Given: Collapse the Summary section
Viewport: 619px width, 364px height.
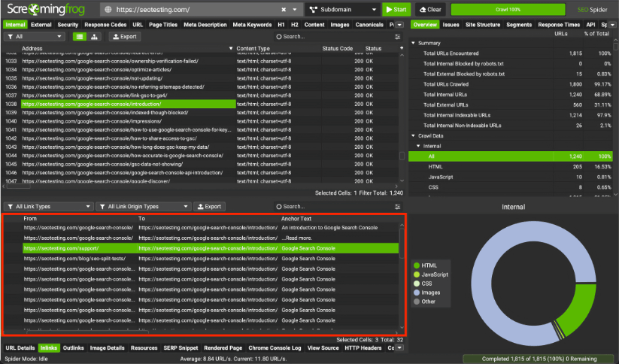Looking at the screenshot, I should pos(413,43).
